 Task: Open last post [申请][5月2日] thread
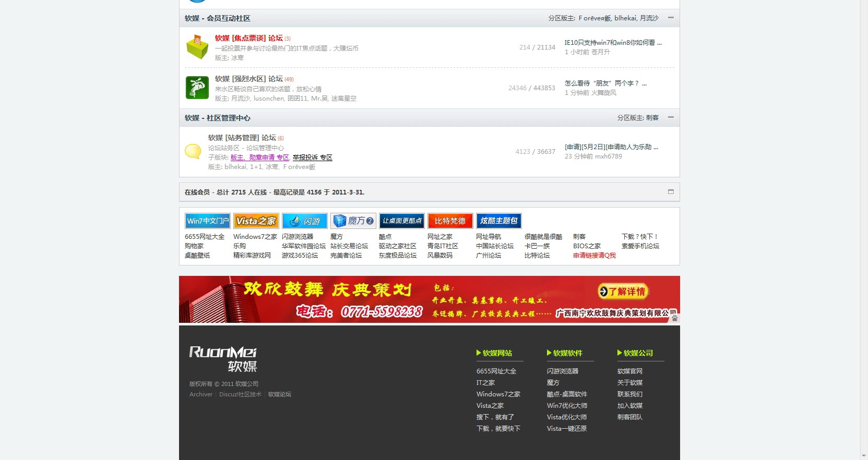(611, 147)
